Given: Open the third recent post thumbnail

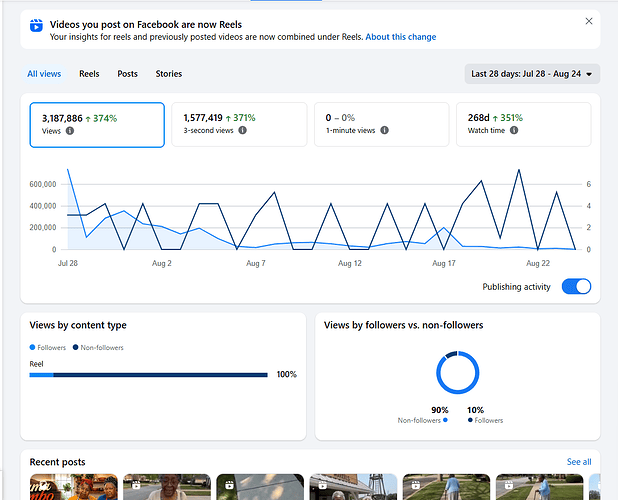Looking at the screenshot, I should click(260, 487).
